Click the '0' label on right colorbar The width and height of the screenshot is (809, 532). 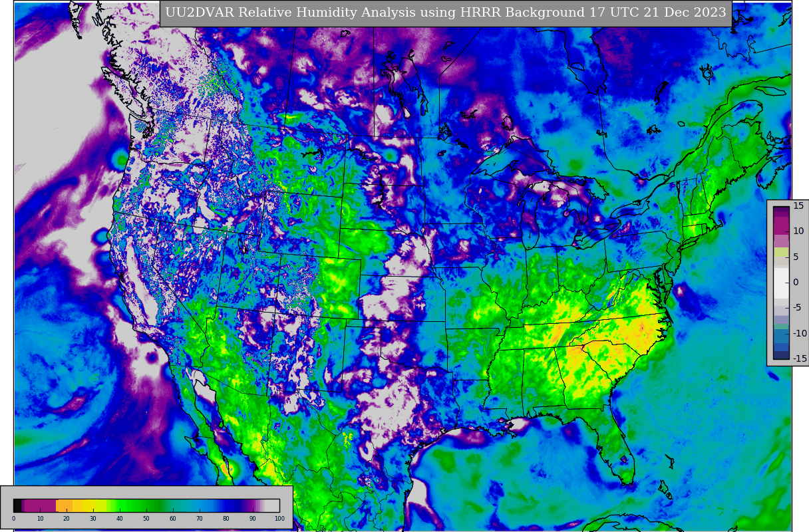(x=796, y=282)
